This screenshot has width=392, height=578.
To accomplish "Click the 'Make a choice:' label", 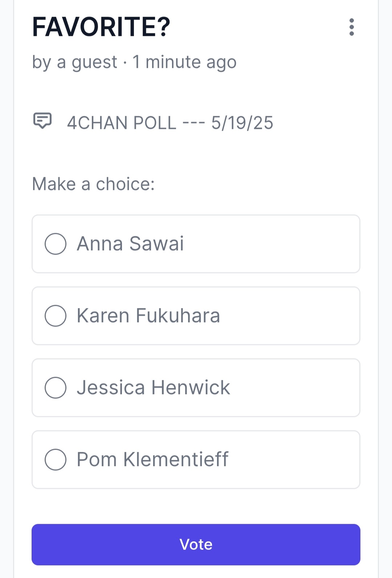I will (93, 184).
